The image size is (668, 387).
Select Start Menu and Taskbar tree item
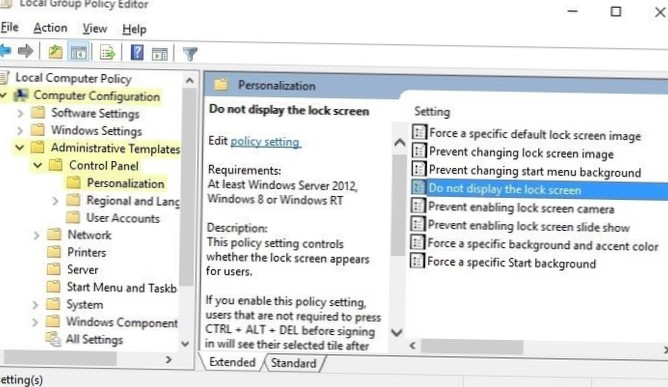[x=121, y=287]
